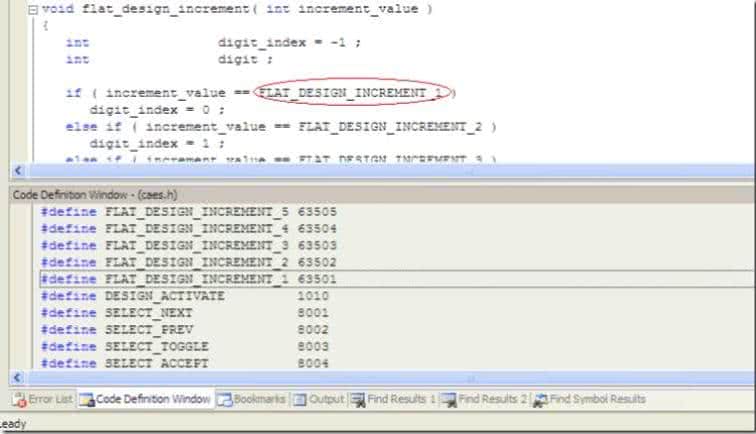This screenshot has width=756, height=434.
Task: Collapse the flat_design_increment function outline
Action: 33,9
